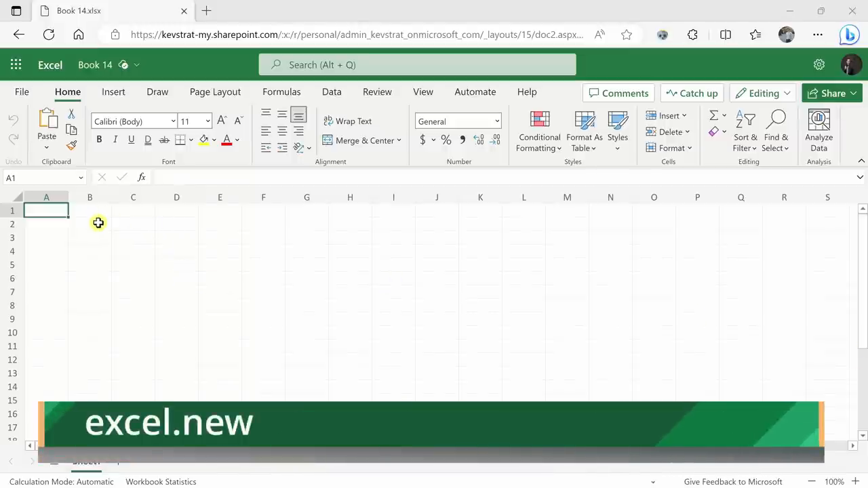Apply comma style format
868x488 pixels.
click(462, 140)
